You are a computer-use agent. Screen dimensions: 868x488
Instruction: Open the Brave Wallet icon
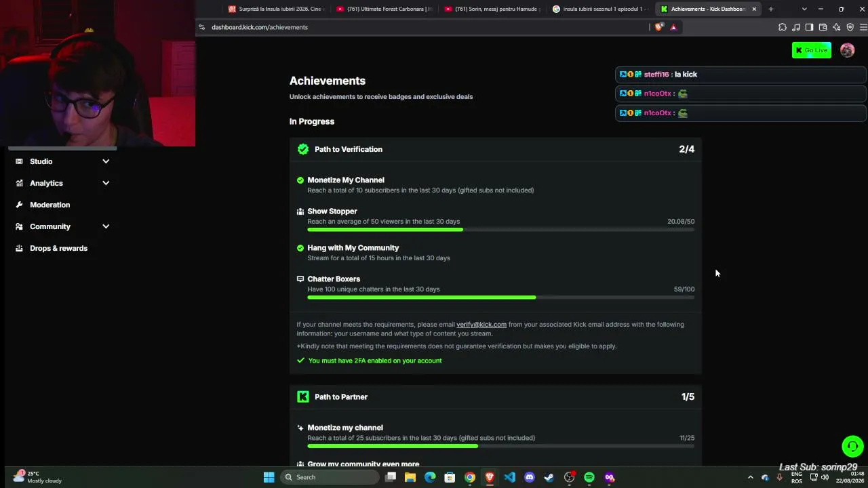pyautogui.click(x=823, y=27)
